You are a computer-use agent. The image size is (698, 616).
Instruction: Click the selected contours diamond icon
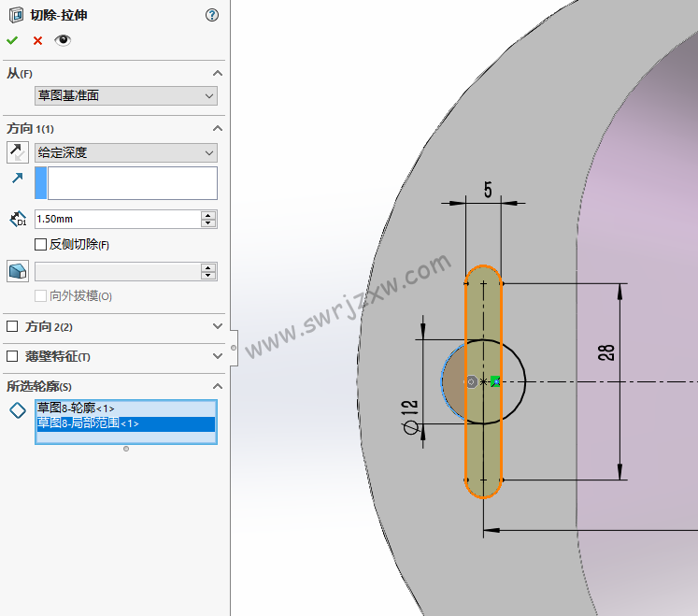pos(18,410)
